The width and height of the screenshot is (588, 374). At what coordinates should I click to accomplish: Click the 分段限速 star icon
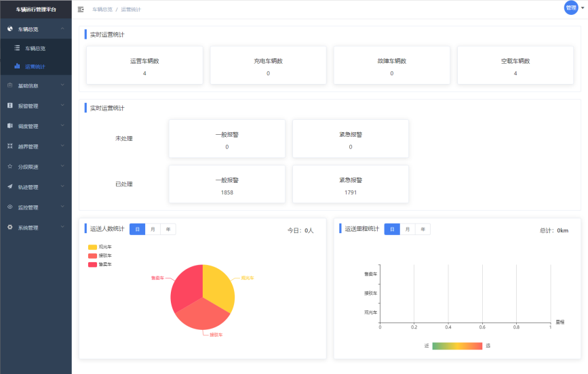pyautogui.click(x=10, y=167)
